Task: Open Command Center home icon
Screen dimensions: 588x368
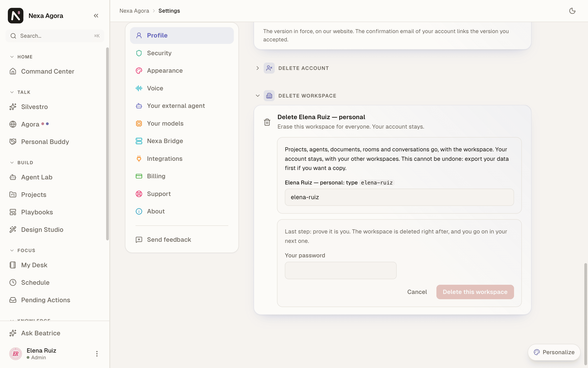Action: [x=13, y=71]
